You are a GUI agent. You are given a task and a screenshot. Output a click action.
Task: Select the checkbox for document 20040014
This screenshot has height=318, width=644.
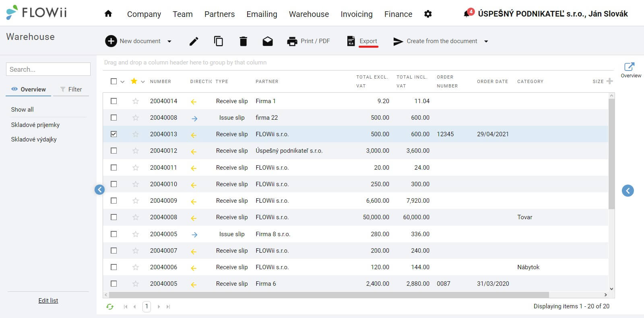click(114, 101)
